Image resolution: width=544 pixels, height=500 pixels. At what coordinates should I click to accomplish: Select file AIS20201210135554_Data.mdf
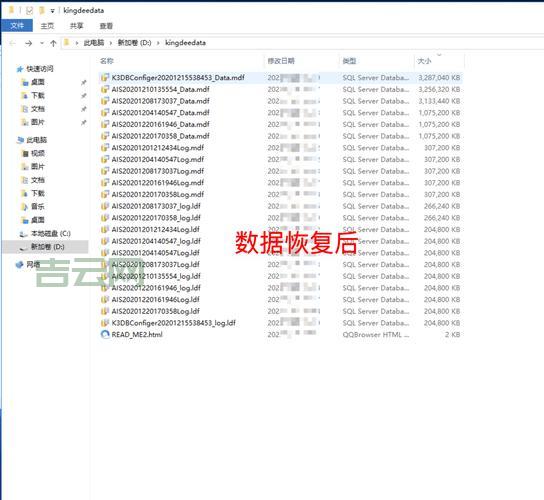160,89
